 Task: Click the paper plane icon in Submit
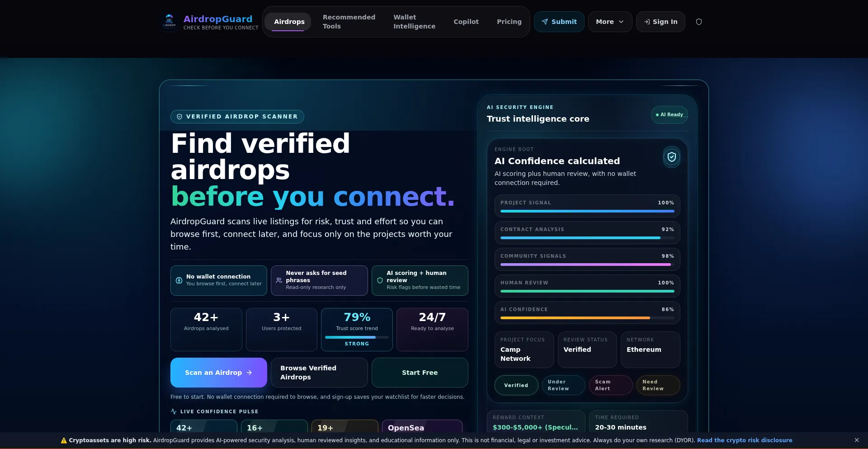[x=545, y=22]
